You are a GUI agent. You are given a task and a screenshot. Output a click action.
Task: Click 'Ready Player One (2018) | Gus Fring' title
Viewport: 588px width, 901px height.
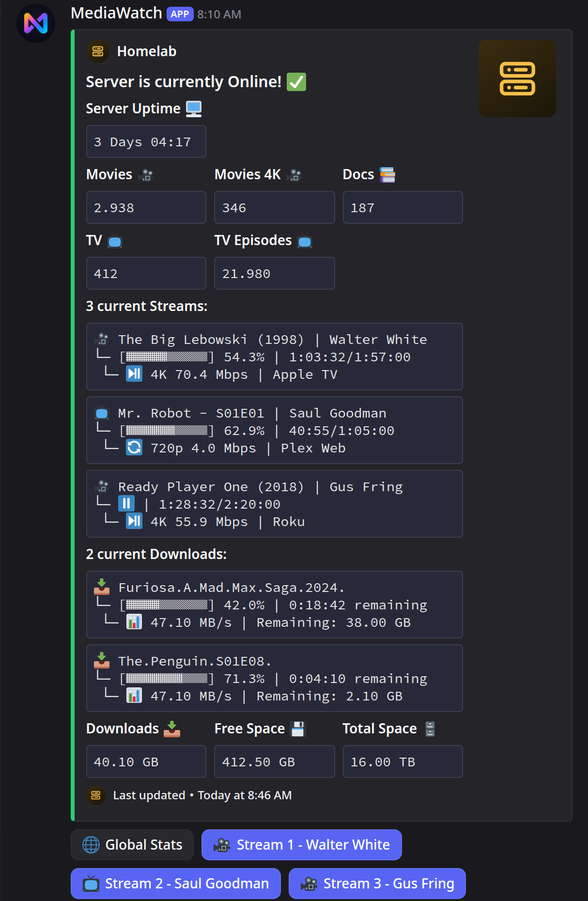pyautogui.click(x=261, y=487)
